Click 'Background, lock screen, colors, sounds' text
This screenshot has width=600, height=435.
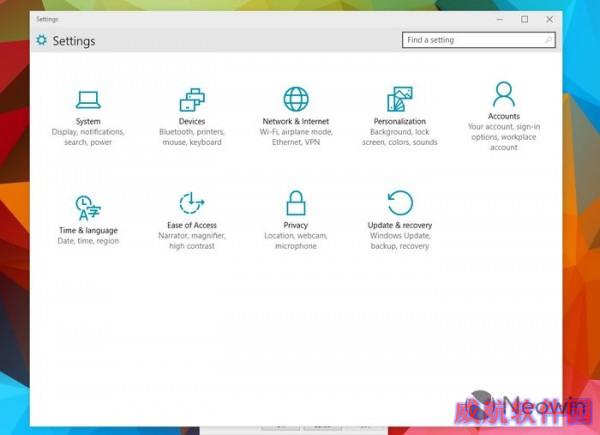pos(400,137)
